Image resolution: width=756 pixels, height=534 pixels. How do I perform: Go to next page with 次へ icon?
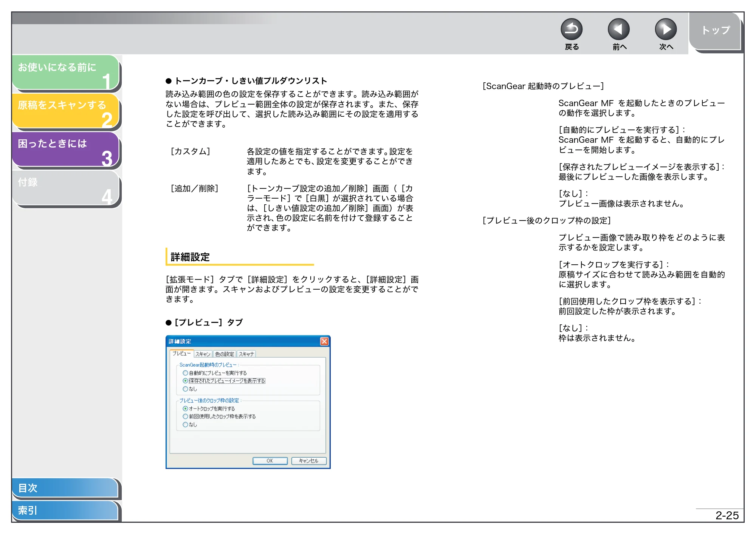[x=666, y=29]
